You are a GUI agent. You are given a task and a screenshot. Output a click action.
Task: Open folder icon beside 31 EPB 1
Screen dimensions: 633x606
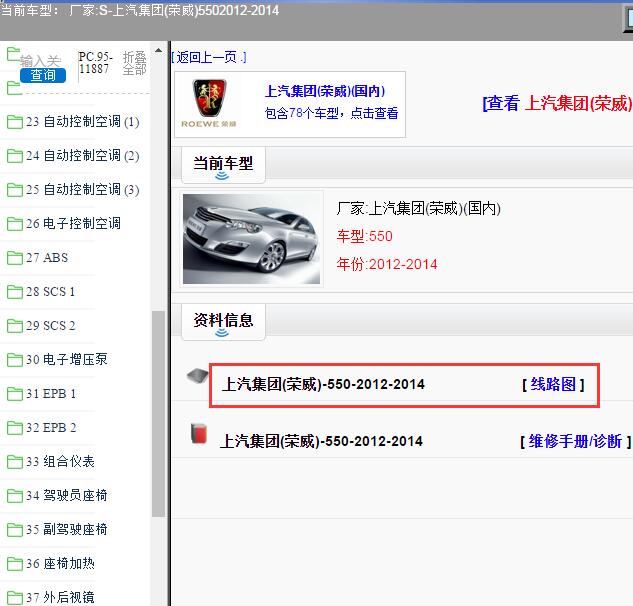pyautogui.click(x=15, y=393)
